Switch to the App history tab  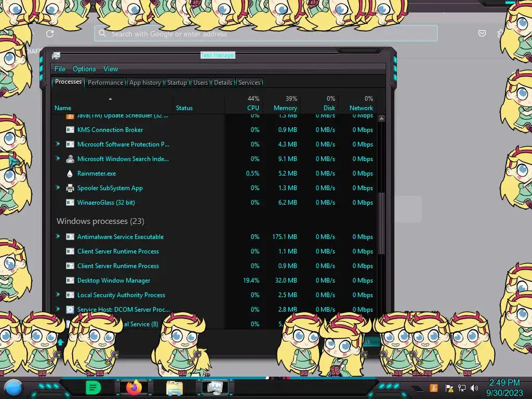point(145,83)
